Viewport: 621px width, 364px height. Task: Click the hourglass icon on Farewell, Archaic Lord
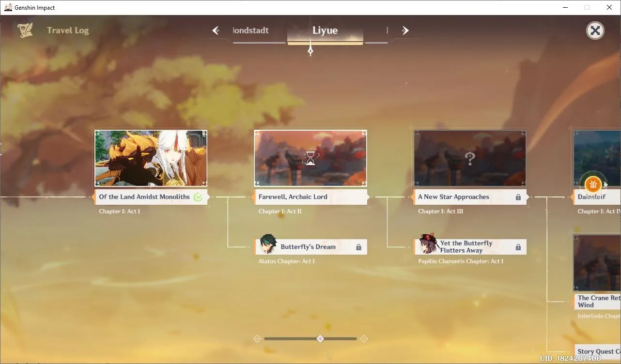(x=310, y=158)
